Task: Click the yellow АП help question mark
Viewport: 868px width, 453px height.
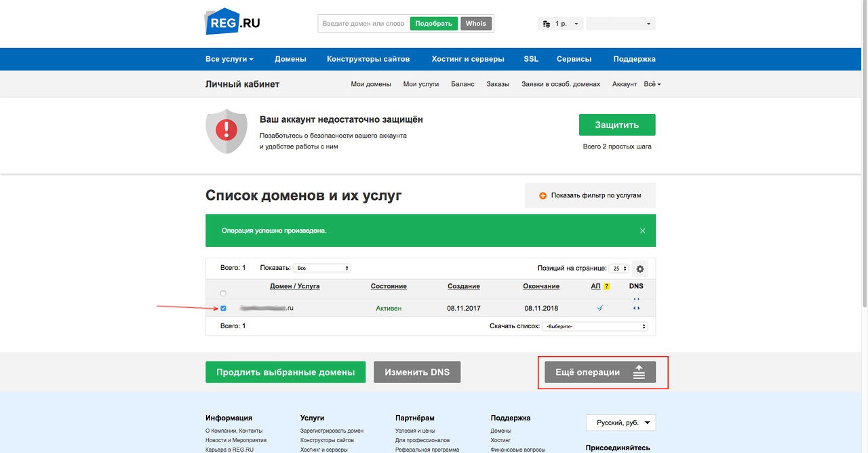Action: tap(607, 286)
